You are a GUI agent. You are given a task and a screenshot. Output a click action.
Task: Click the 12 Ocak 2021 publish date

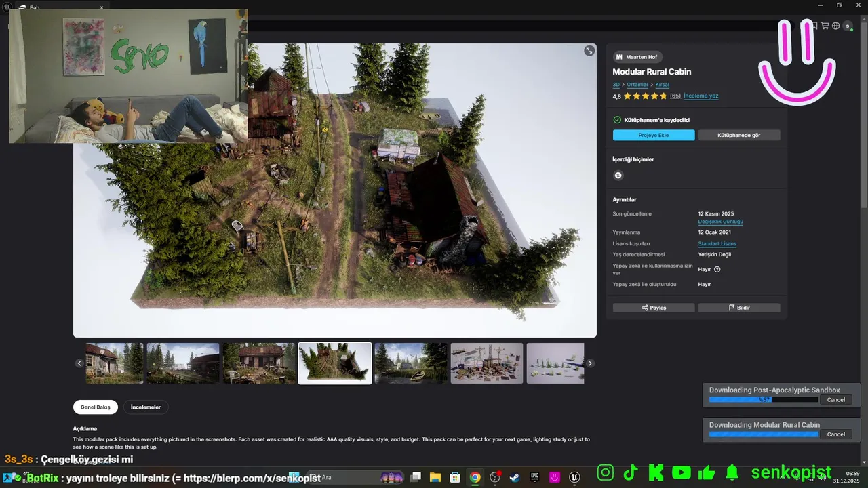click(715, 232)
